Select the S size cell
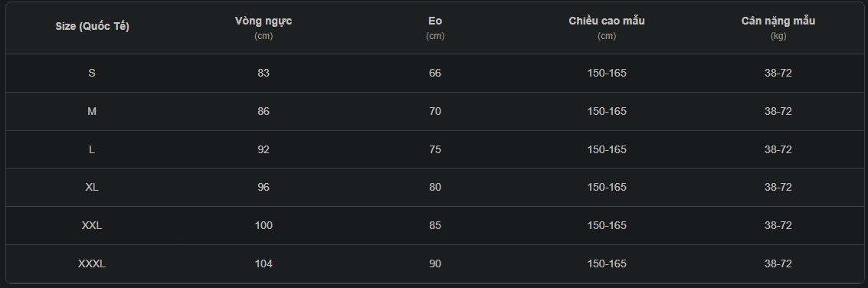Viewport: 868px width, 288px height. point(92,73)
